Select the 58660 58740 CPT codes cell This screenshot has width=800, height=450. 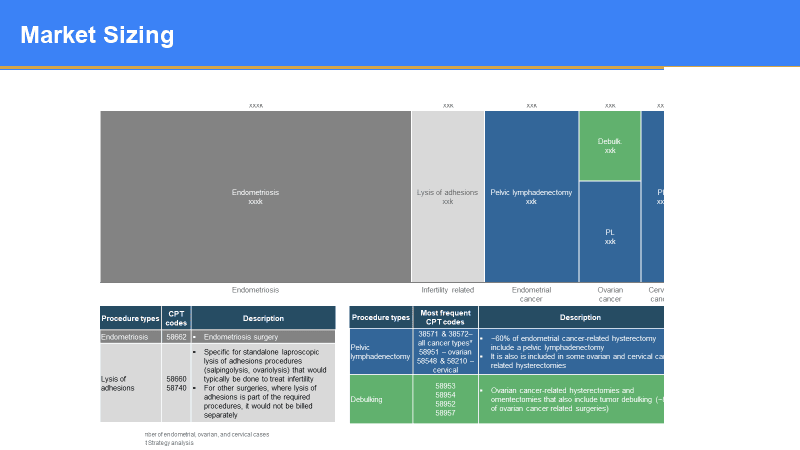(x=176, y=383)
